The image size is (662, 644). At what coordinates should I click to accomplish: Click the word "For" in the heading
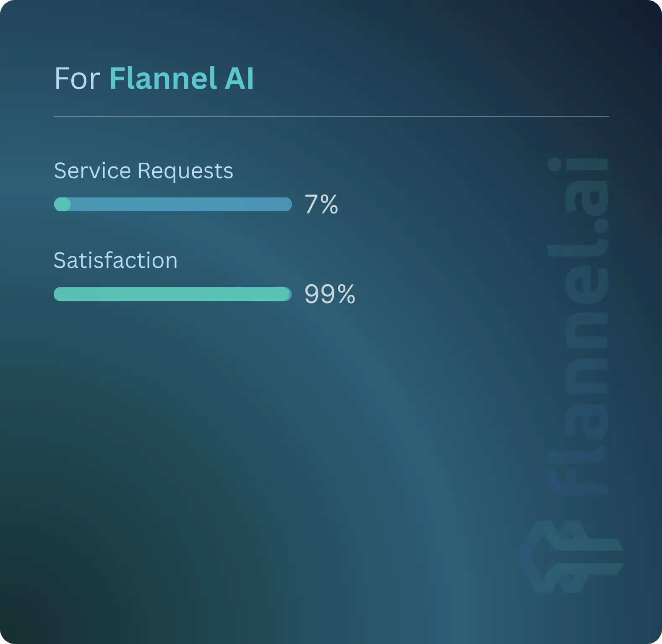pyautogui.click(x=77, y=78)
